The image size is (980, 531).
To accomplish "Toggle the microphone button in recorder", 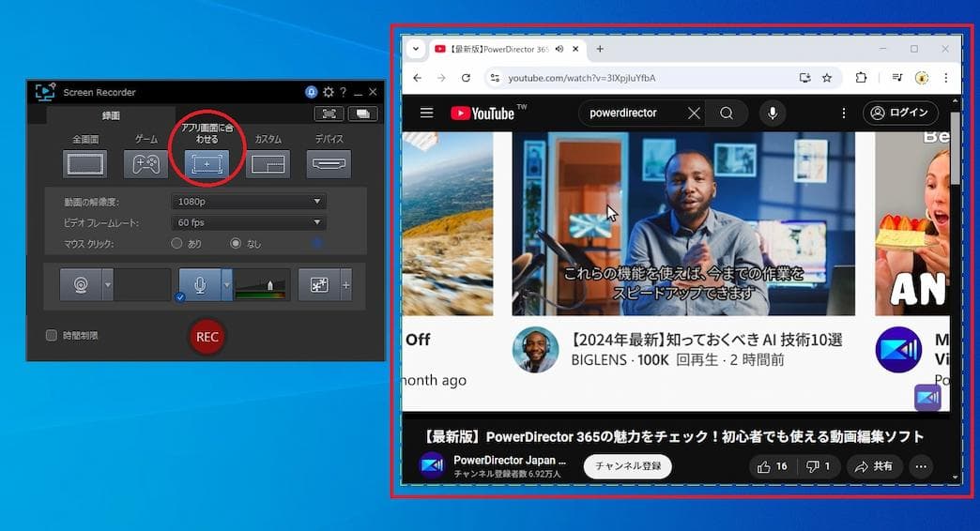I will [200, 285].
